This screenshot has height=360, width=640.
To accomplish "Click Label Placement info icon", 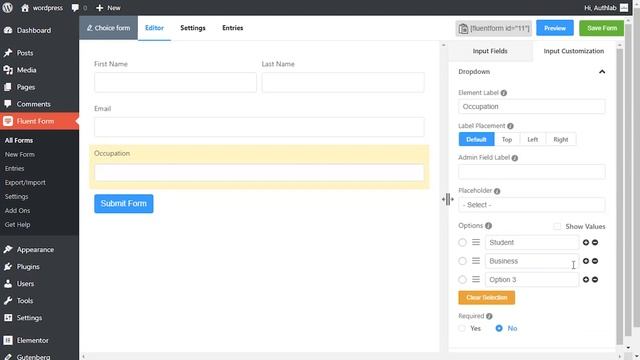I will point(510,126).
